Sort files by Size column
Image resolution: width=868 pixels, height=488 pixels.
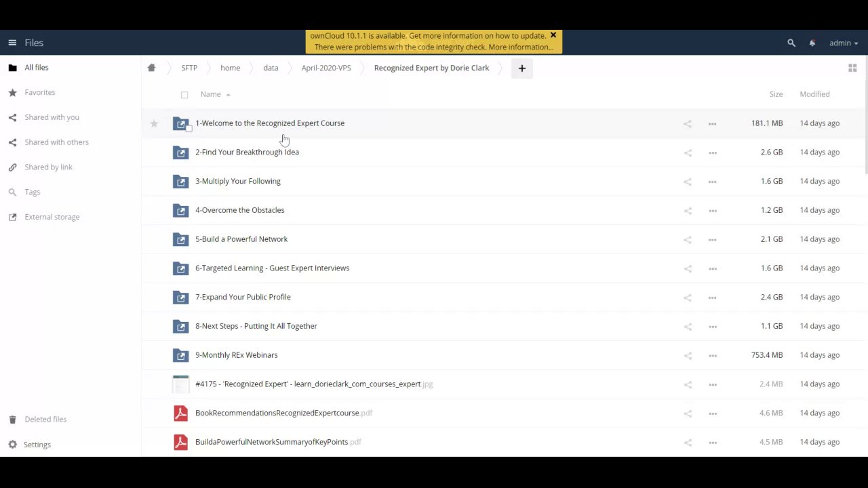[x=776, y=94]
